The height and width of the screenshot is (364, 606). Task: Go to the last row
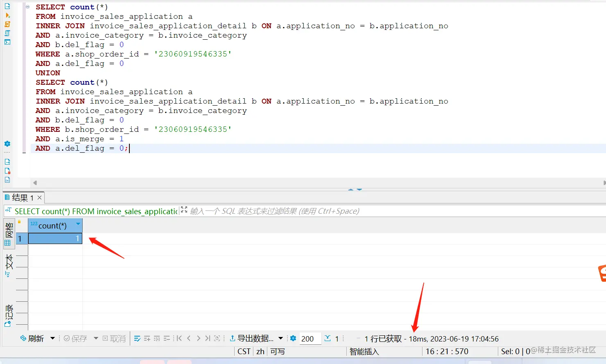(x=208, y=338)
